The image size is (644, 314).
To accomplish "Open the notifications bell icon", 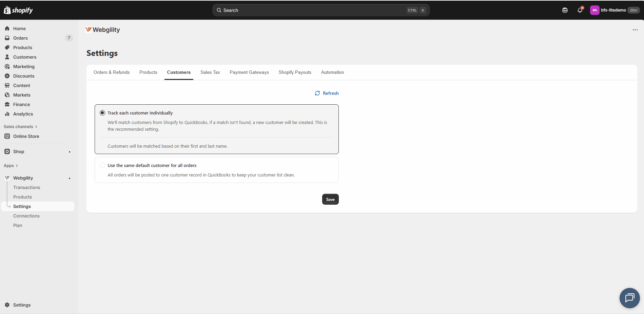I will pyautogui.click(x=580, y=10).
